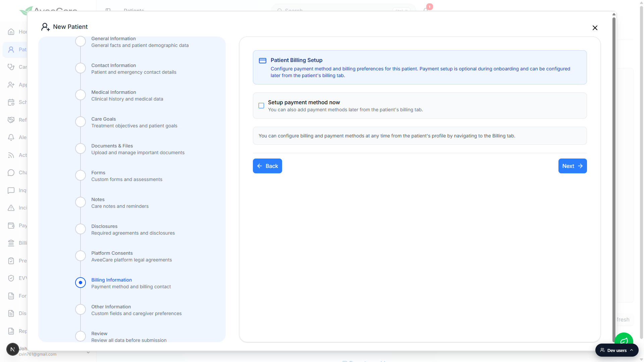
Task: Open the Alerts bell sidebar icon
Action: coord(11,137)
